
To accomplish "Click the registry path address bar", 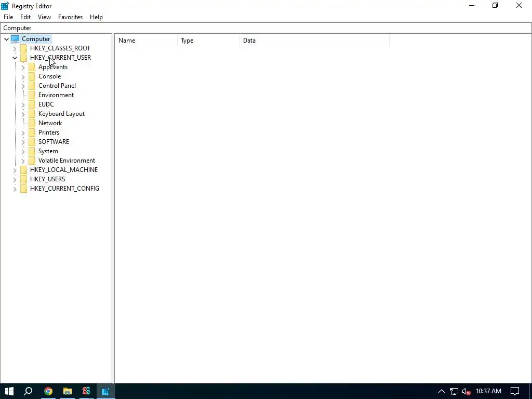I will coord(266,28).
